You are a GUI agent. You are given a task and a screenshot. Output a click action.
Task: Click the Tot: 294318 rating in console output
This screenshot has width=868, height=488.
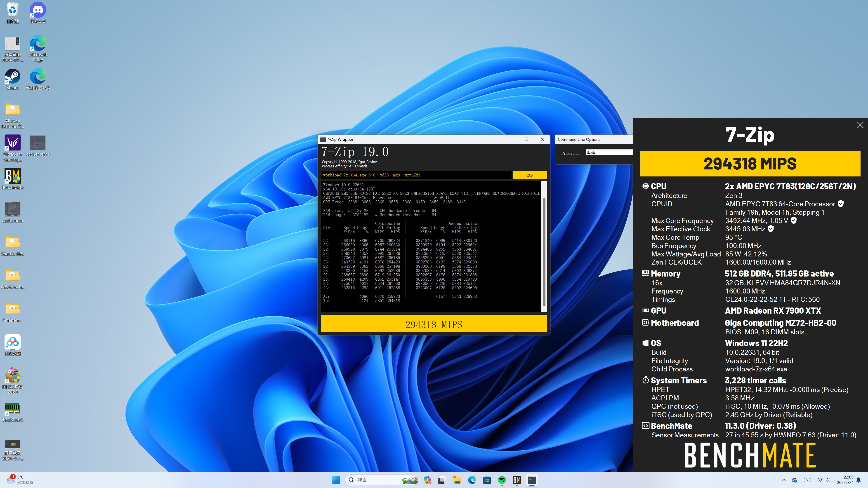393,301
